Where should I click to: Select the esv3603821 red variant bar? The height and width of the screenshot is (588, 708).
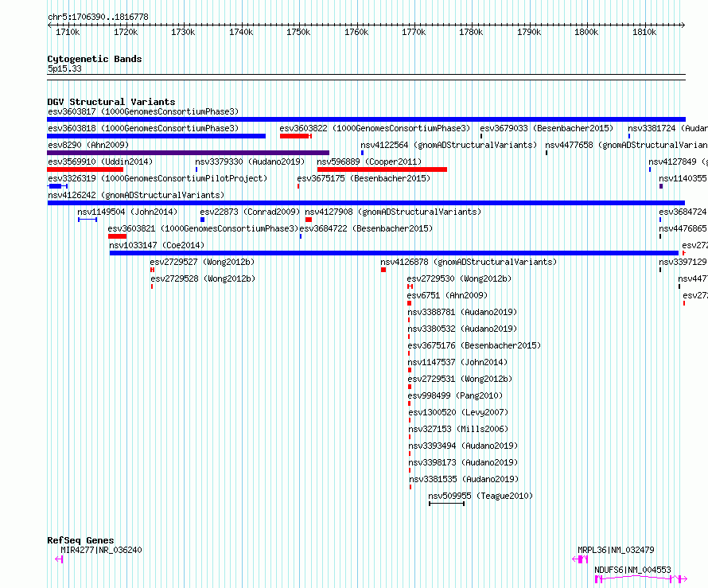point(118,236)
